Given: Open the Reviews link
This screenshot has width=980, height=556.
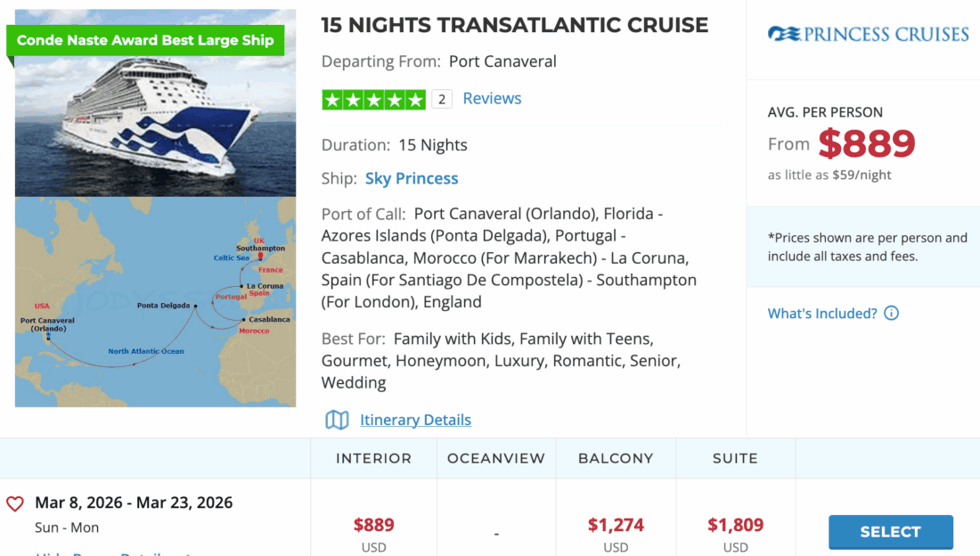Looking at the screenshot, I should pyautogui.click(x=492, y=99).
